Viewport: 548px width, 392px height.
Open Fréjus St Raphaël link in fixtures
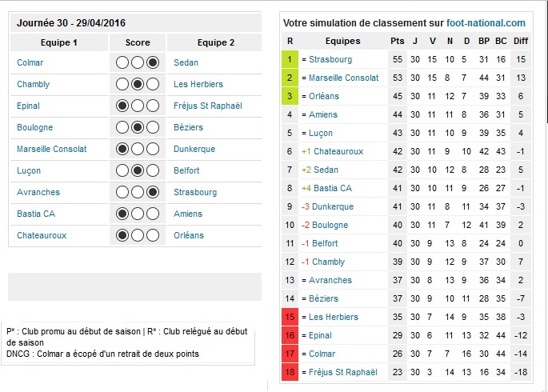click(x=207, y=106)
